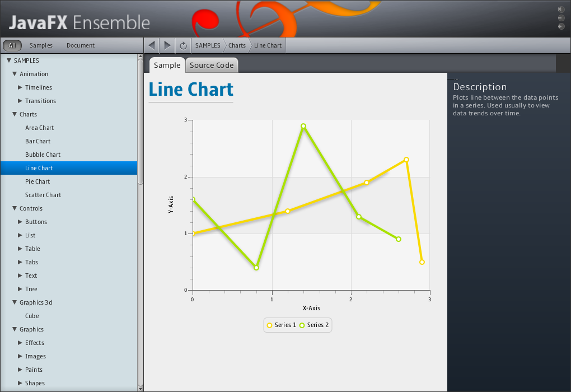Click the X-Axis label

click(311, 308)
